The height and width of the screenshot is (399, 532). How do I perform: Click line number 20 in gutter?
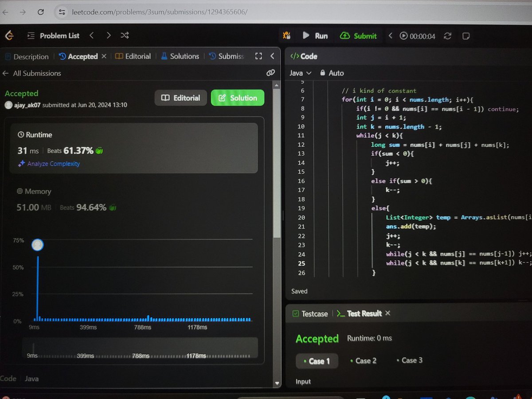pos(301,218)
